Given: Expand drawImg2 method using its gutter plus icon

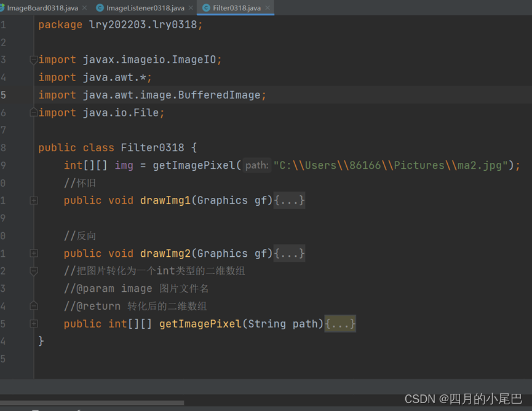Looking at the screenshot, I should pyautogui.click(x=34, y=254).
